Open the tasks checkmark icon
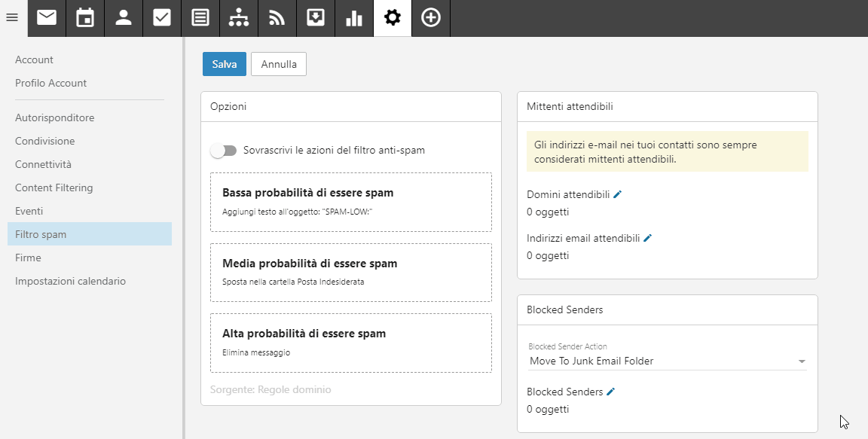This screenshot has width=868, height=439. pyautogui.click(x=162, y=18)
